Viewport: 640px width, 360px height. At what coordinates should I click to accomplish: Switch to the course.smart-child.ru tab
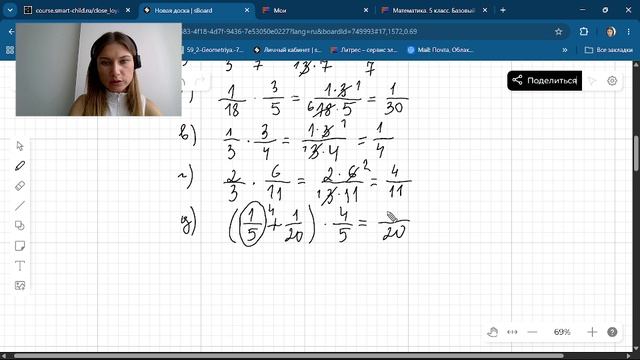click(77, 10)
